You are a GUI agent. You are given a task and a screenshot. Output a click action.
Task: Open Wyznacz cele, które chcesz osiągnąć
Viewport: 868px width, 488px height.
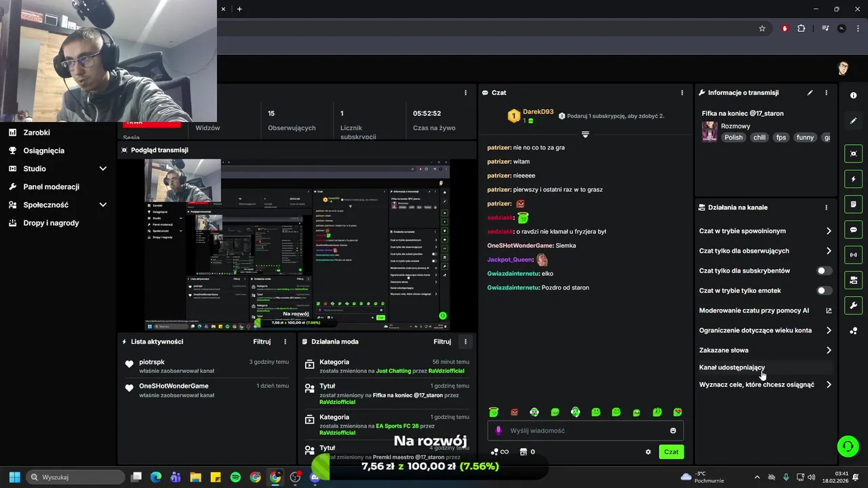pyautogui.click(x=766, y=385)
